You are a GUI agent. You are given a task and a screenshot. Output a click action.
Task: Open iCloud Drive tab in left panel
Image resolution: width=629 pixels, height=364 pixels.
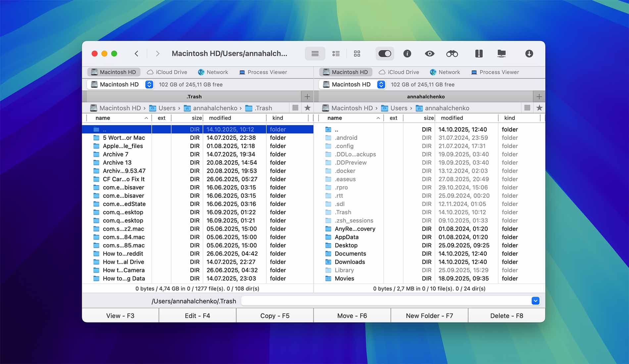tap(167, 72)
